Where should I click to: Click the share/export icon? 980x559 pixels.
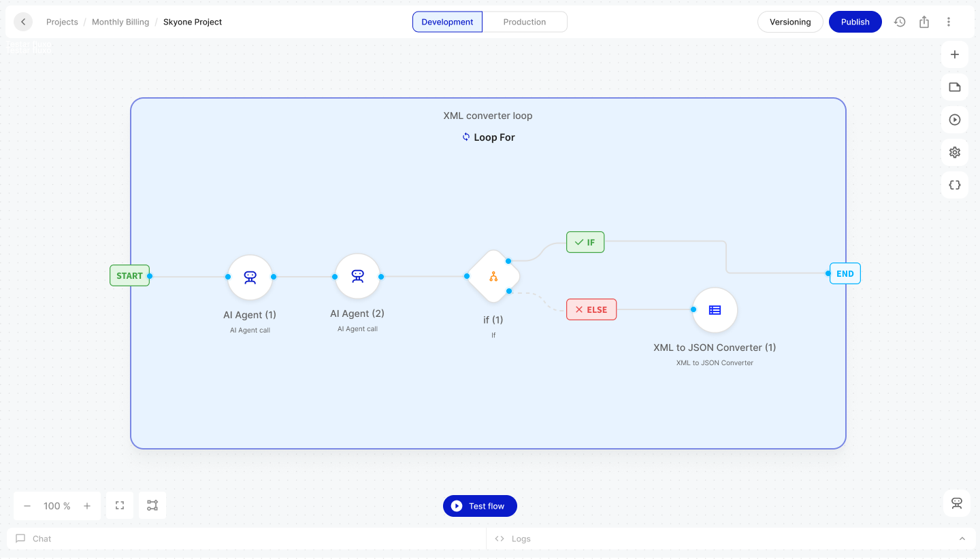click(x=924, y=22)
